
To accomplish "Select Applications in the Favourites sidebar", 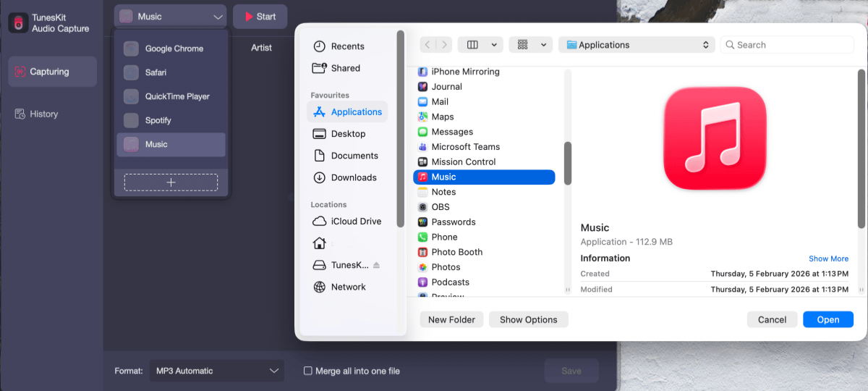I will (347, 112).
